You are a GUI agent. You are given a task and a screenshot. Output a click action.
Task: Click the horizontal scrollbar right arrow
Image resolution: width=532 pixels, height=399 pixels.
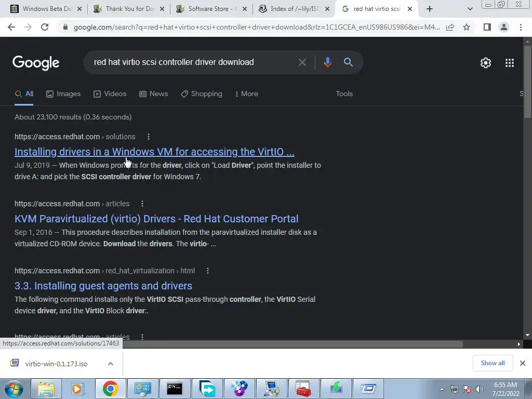[x=519, y=344]
